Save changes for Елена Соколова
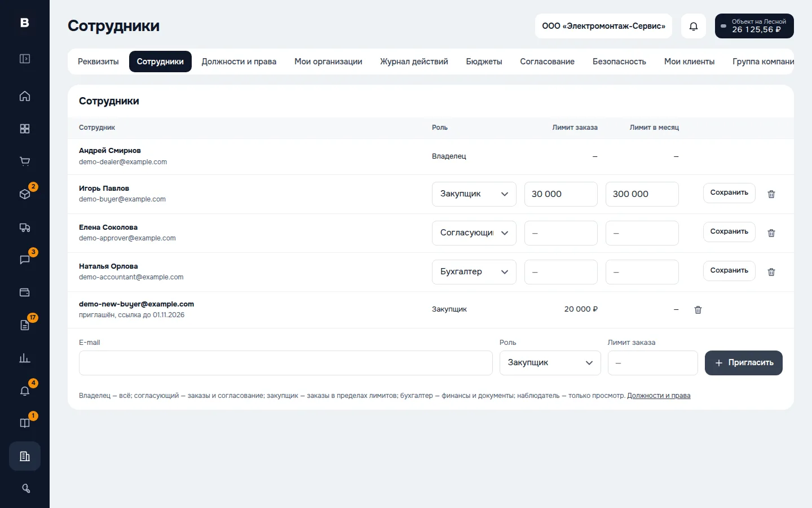Viewport: 812px width, 508px height. click(729, 232)
